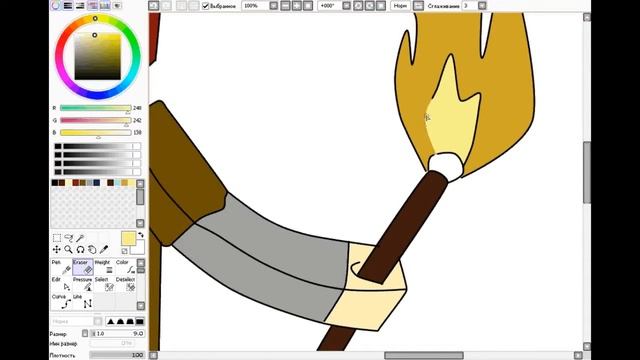Zoom out using the minus button
The width and height of the screenshot is (640, 360).
tap(285, 6)
